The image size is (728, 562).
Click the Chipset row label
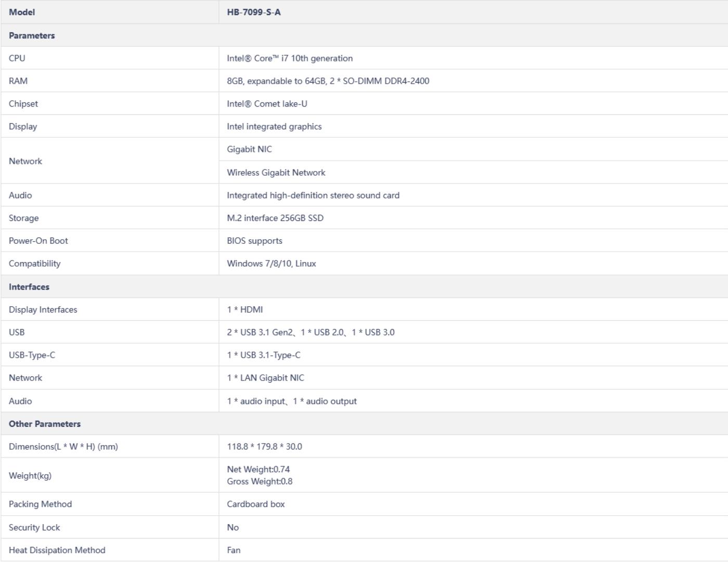[23, 104]
